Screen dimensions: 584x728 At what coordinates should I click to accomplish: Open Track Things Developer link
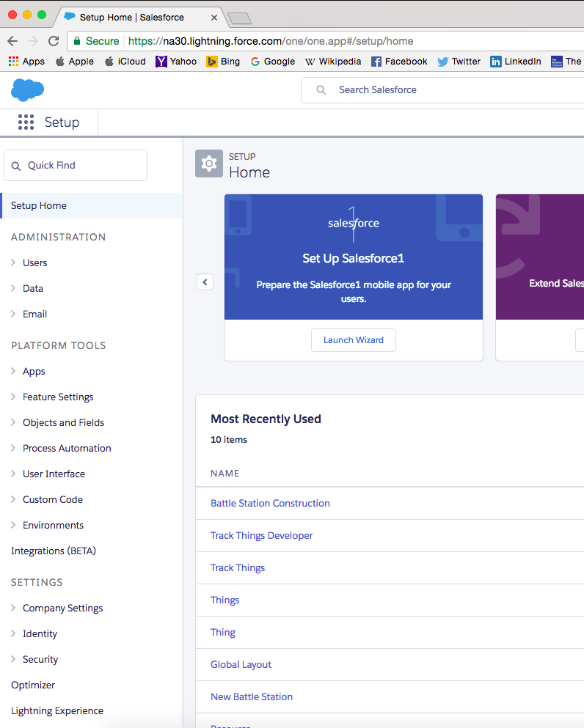coord(262,535)
